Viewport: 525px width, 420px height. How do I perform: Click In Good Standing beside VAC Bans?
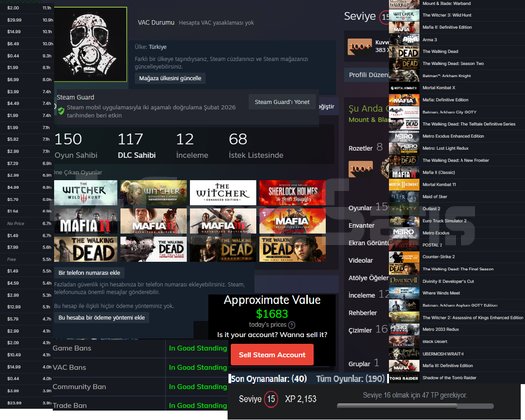(x=198, y=367)
